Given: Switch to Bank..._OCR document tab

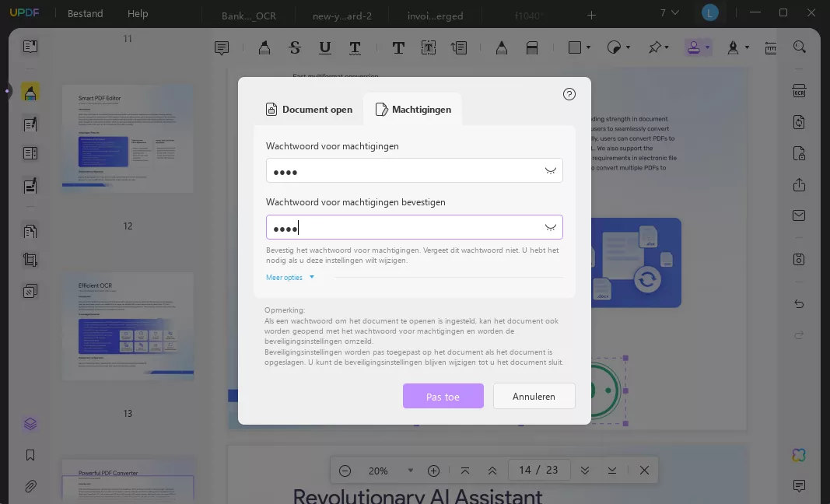Looking at the screenshot, I should (249, 16).
